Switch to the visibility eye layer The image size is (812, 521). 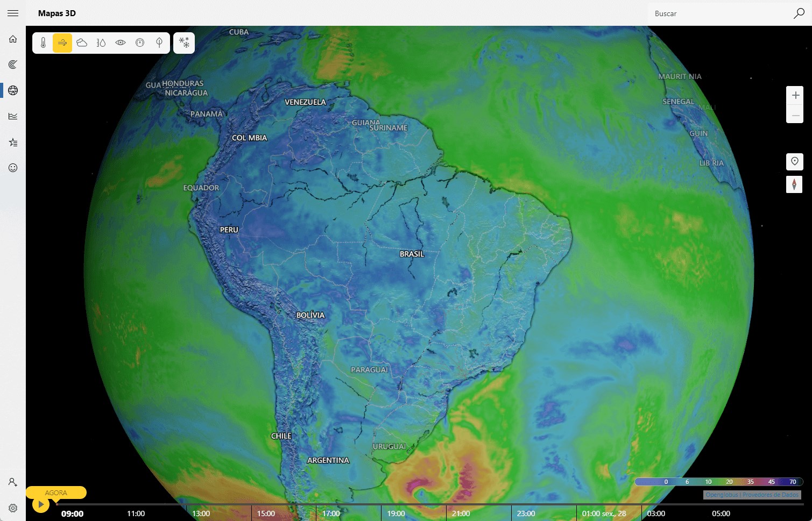click(121, 42)
